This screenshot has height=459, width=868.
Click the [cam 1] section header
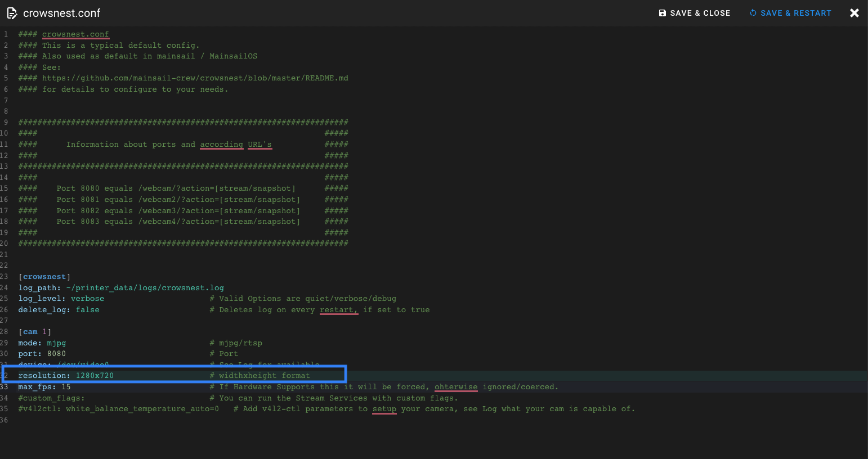[35, 332]
